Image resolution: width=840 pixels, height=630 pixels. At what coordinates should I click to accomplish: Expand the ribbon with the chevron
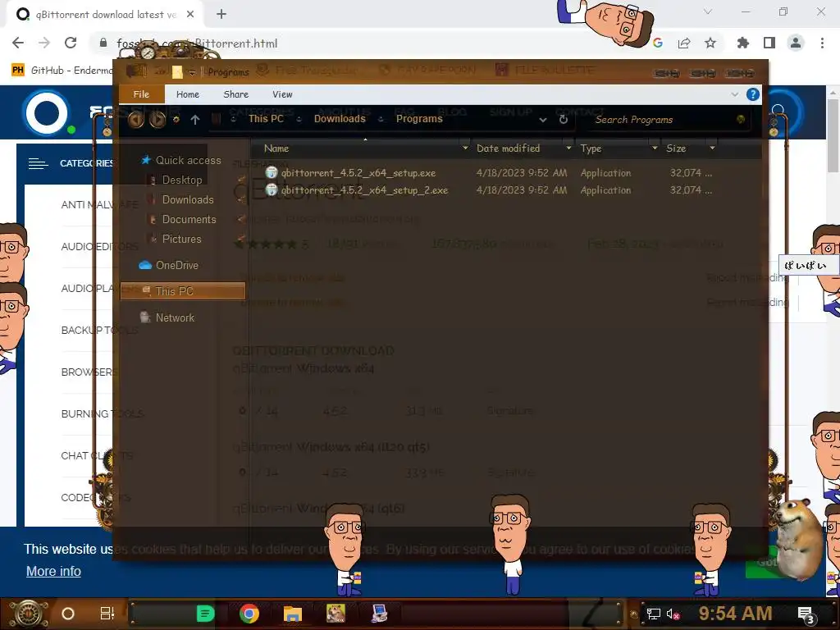734,94
